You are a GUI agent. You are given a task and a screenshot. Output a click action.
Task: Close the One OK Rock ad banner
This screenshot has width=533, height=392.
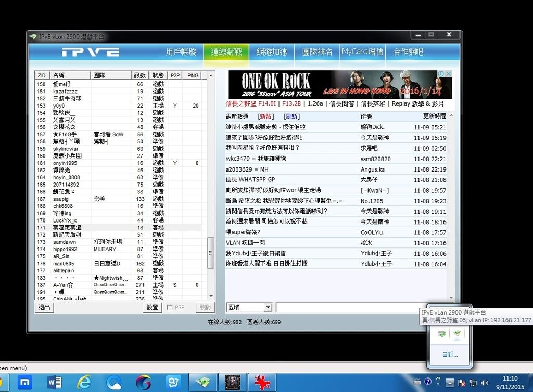point(448,74)
